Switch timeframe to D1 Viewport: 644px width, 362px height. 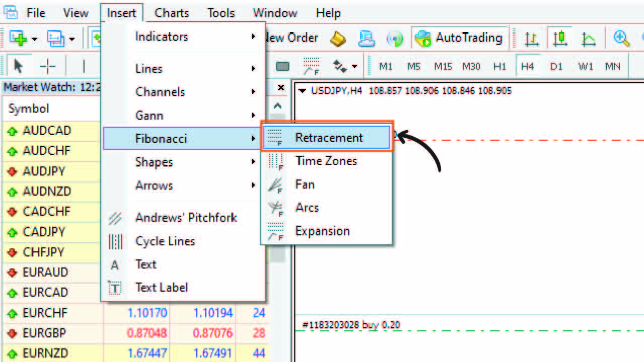[x=556, y=66]
